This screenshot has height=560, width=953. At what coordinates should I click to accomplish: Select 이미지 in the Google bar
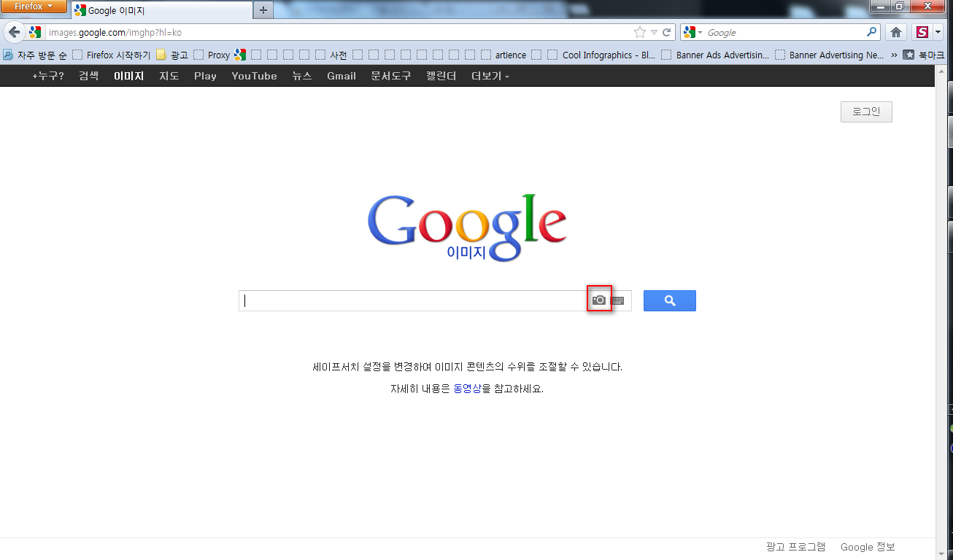coord(128,76)
